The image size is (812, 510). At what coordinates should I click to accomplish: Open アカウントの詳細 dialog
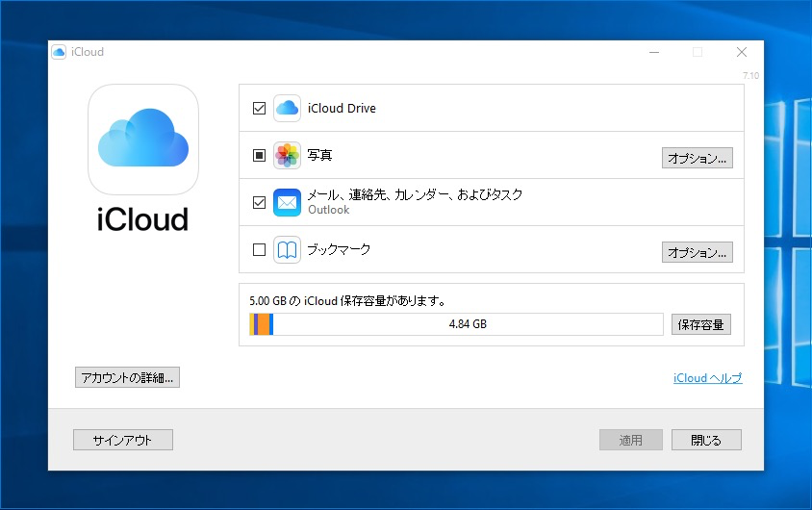coord(127,377)
